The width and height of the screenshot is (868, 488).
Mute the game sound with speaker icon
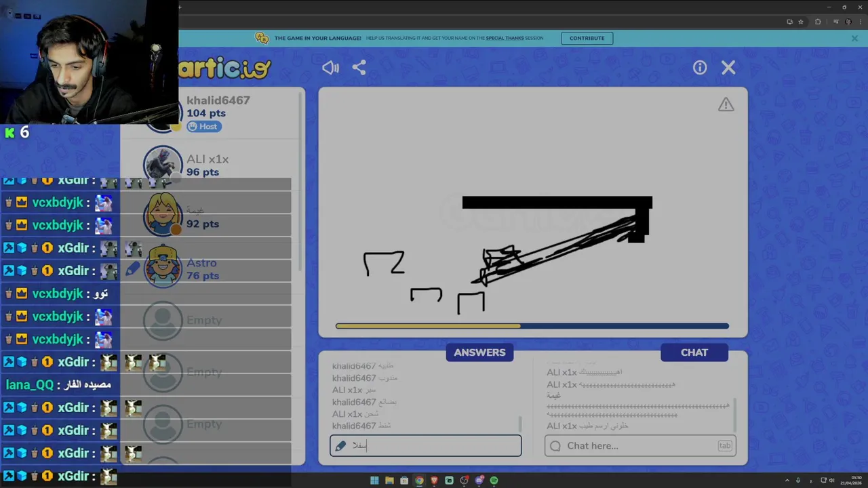(330, 67)
